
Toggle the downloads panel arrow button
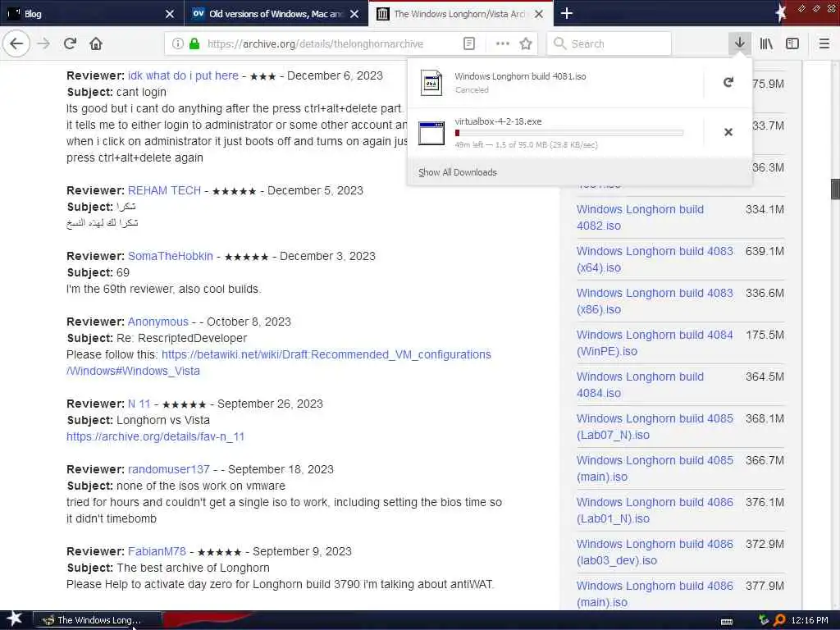coord(740,43)
